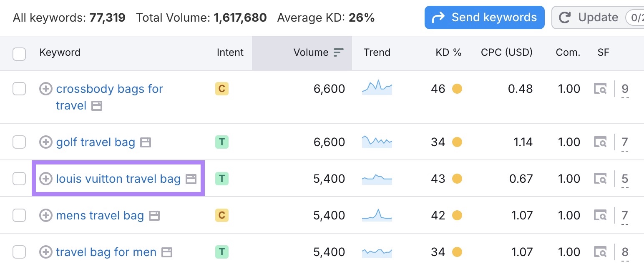Click plus expander for travel bag for men
The width and height of the screenshot is (644, 269).
click(x=46, y=252)
